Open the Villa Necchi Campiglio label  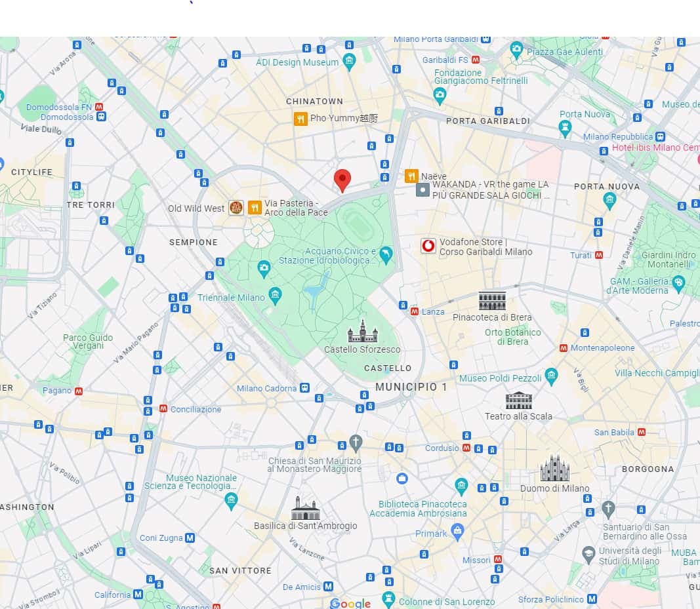pos(657,373)
